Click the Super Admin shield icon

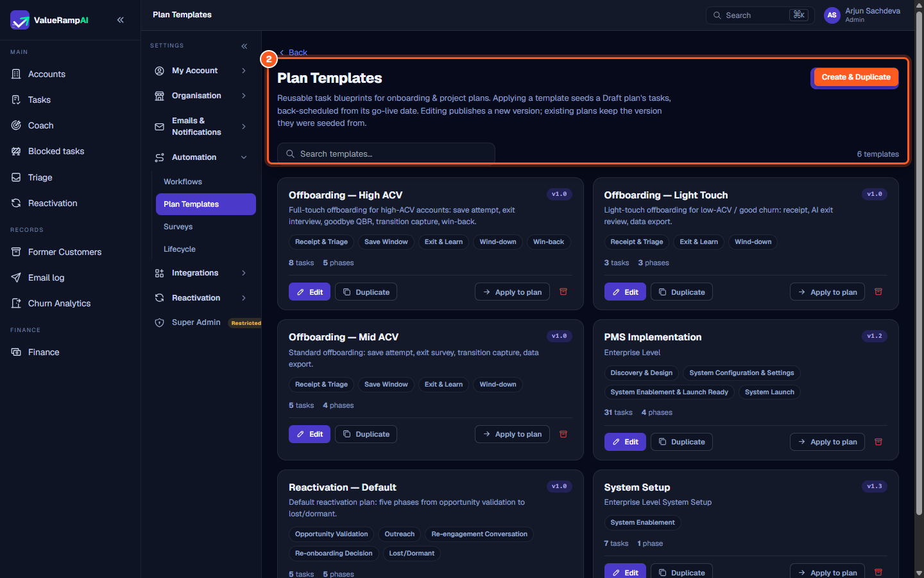159,322
